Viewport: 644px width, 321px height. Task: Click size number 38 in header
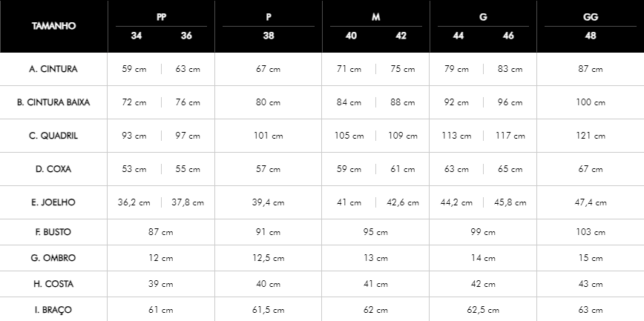point(269,36)
